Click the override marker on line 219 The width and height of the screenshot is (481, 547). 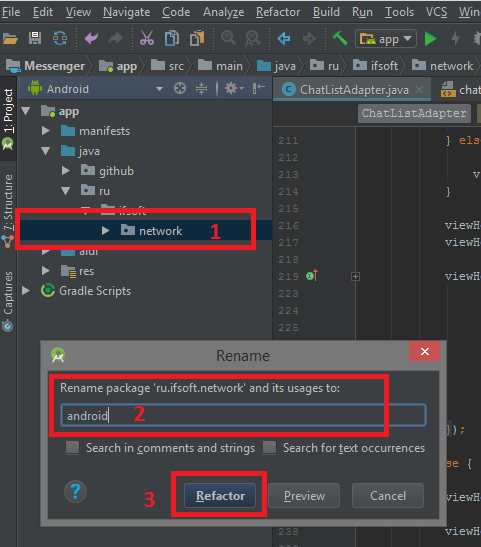pos(312,276)
